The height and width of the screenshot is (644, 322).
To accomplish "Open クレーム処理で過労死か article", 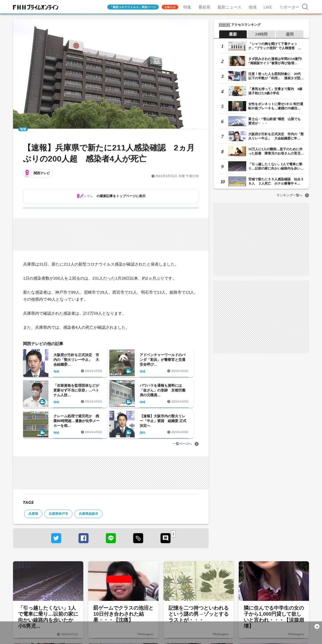I will coord(65,424).
